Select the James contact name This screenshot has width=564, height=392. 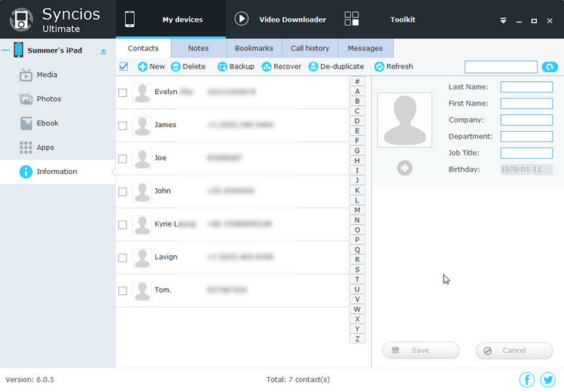pos(166,125)
